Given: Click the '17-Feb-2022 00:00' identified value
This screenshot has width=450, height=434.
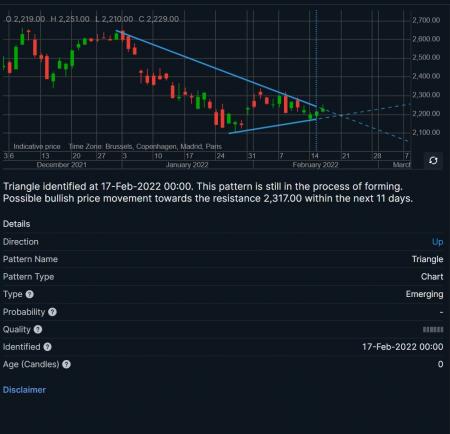Looking at the screenshot, I should 403,347.
